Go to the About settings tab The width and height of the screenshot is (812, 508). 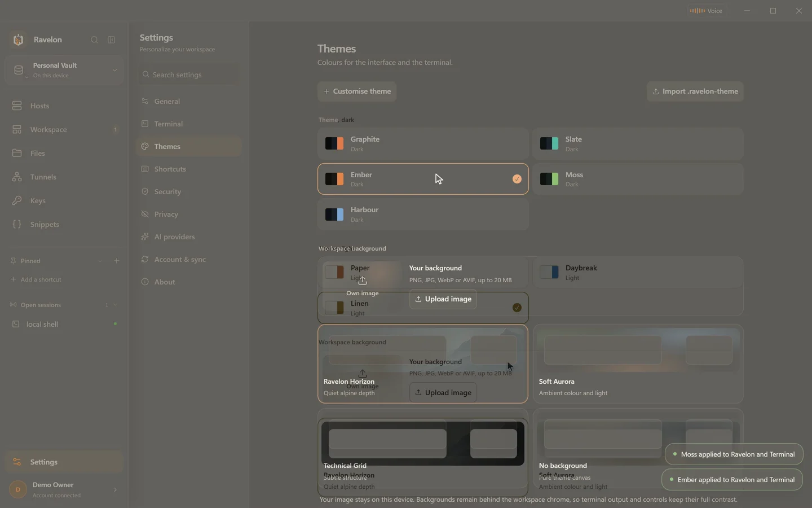pyautogui.click(x=189, y=282)
